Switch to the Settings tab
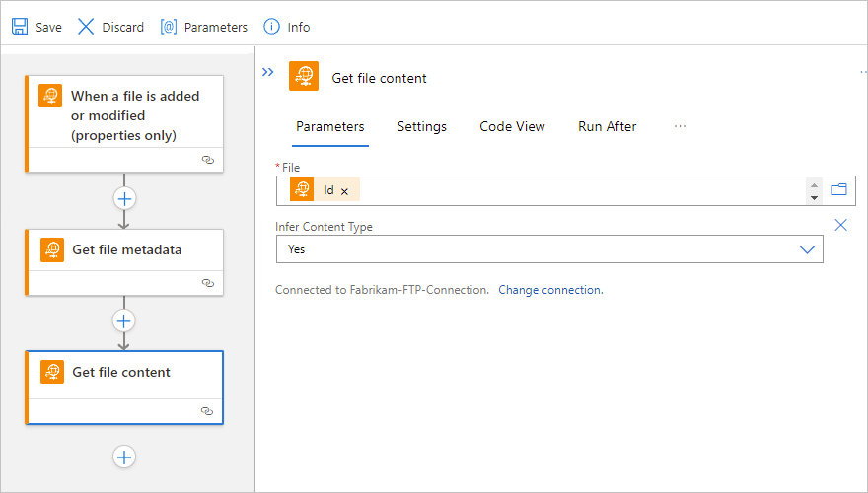The image size is (868, 493). [422, 126]
